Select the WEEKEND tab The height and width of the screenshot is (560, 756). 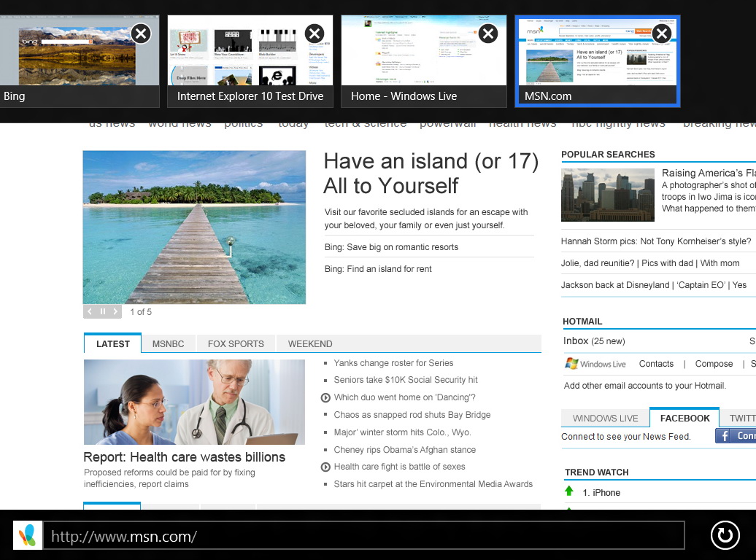click(x=310, y=343)
